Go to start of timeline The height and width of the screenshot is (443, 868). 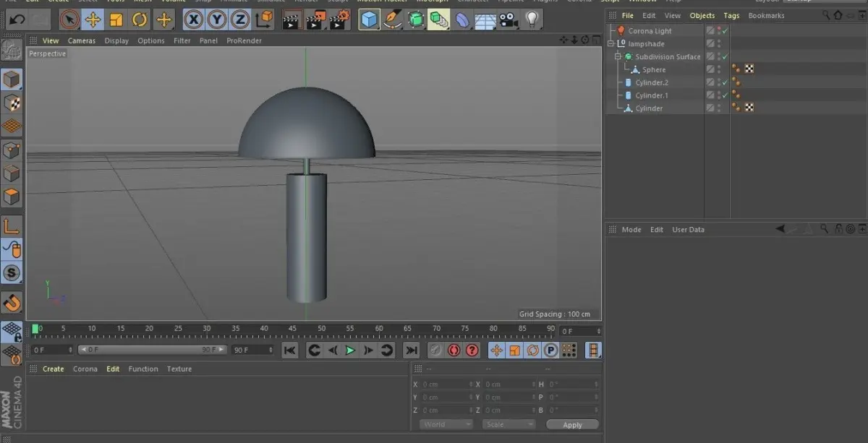[289, 350]
